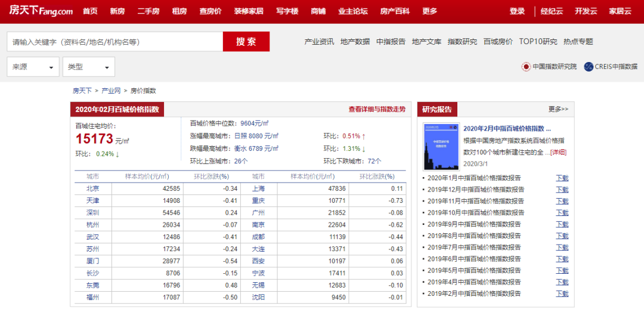The height and width of the screenshot is (309, 644).
Task: Download the 2019年12月 report
Action: [x=562, y=190]
